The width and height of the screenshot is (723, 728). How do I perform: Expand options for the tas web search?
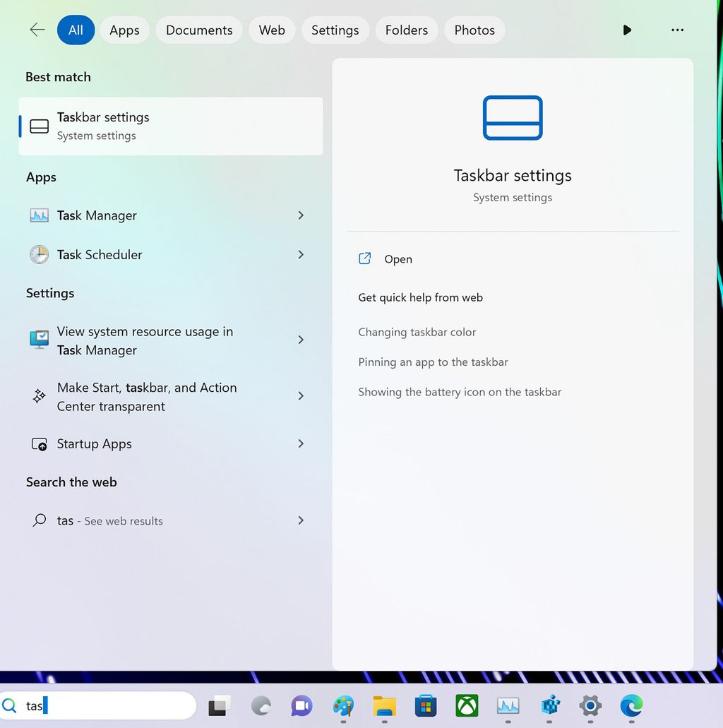[301, 520]
